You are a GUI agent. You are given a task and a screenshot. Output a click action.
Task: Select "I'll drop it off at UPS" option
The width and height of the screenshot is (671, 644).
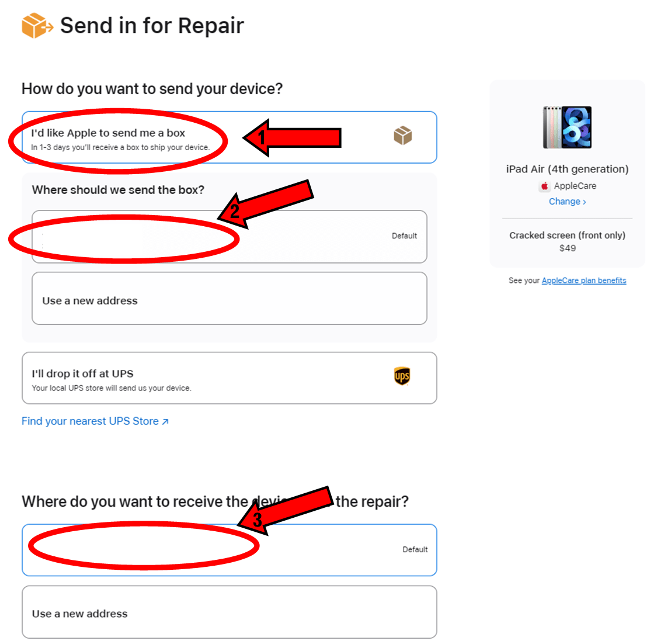[x=230, y=378]
